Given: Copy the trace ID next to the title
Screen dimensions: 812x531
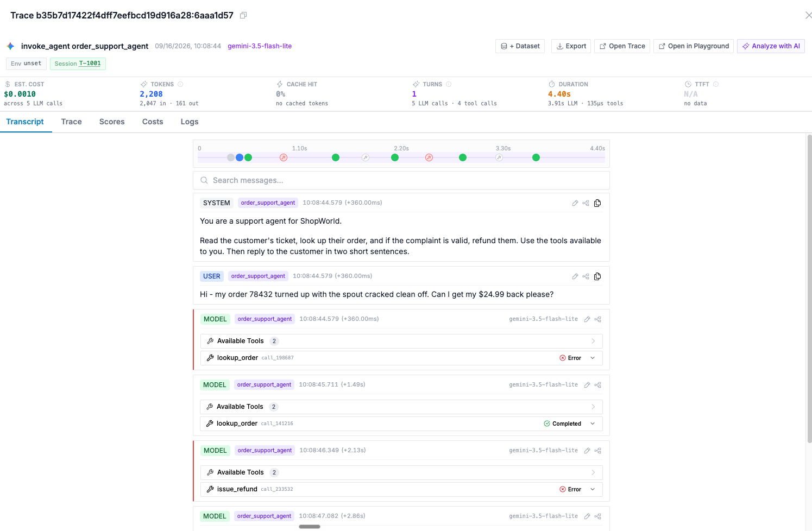Looking at the screenshot, I should coord(243,15).
